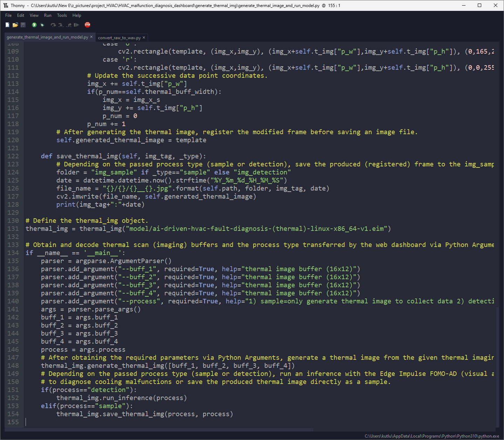Switch to the convert_raw_to_wav.py tab
The width and height of the screenshot is (504, 440).
(119, 38)
